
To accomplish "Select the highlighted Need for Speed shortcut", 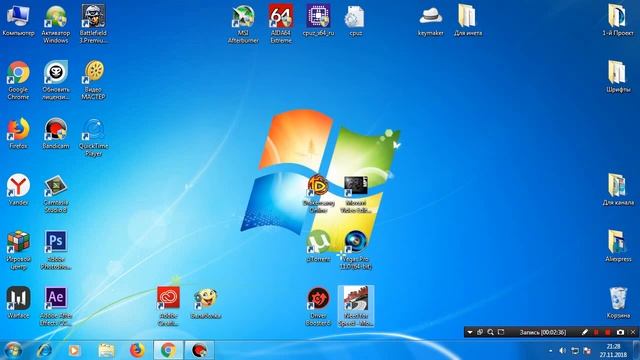I will click(x=356, y=307).
